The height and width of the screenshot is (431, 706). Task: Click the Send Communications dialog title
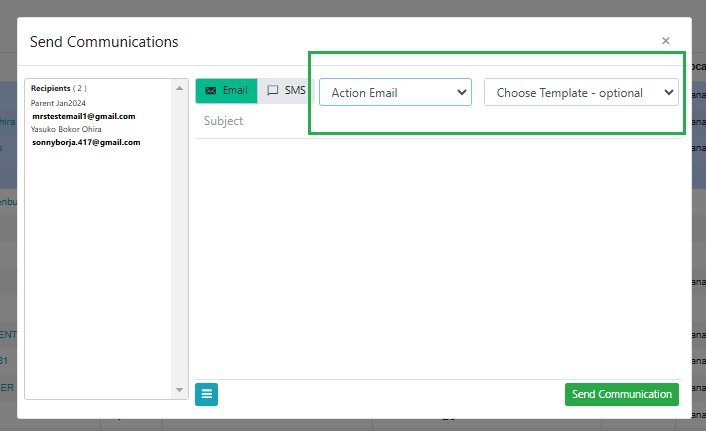(x=104, y=42)
